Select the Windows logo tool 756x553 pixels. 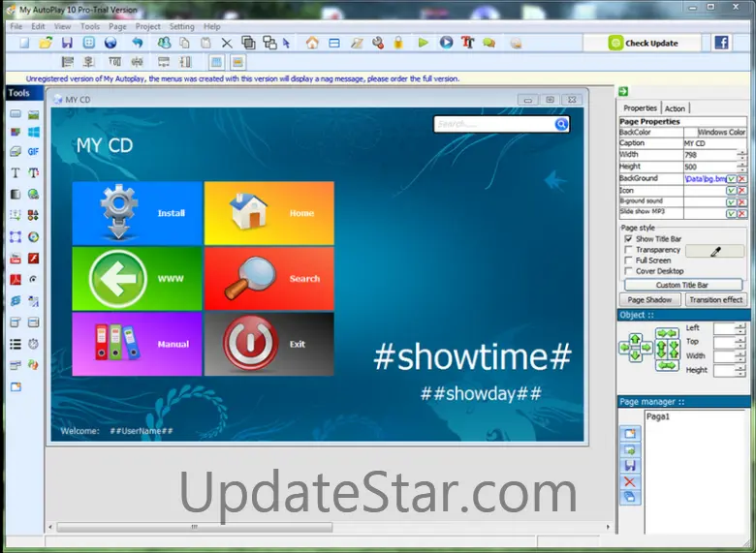tap(33, 132)
